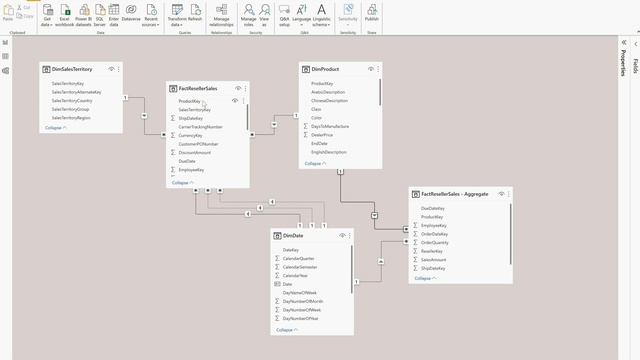This screenshot has height=360, width=640.
Task: Publish the report
Action: [x=371, y=13]
